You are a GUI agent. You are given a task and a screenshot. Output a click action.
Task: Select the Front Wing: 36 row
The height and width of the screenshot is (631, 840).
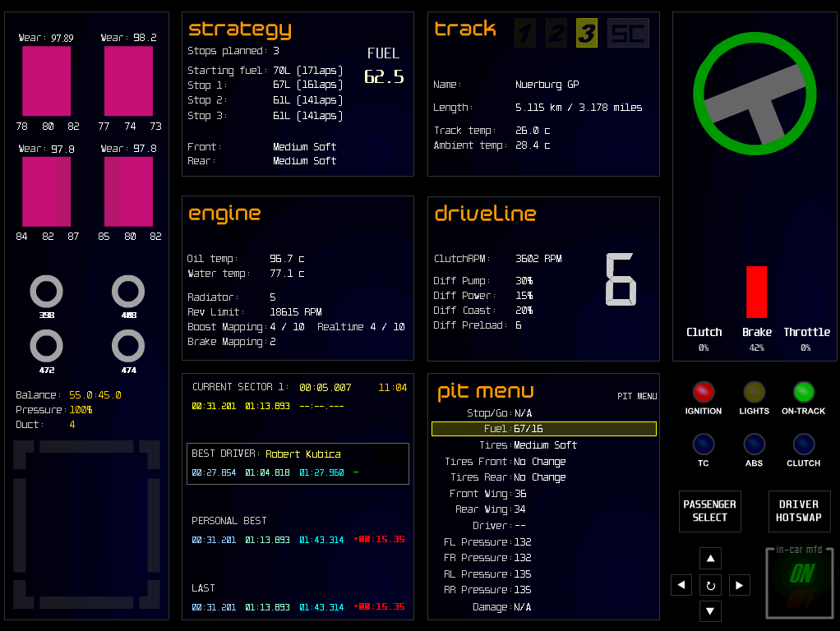pos(487,493)
